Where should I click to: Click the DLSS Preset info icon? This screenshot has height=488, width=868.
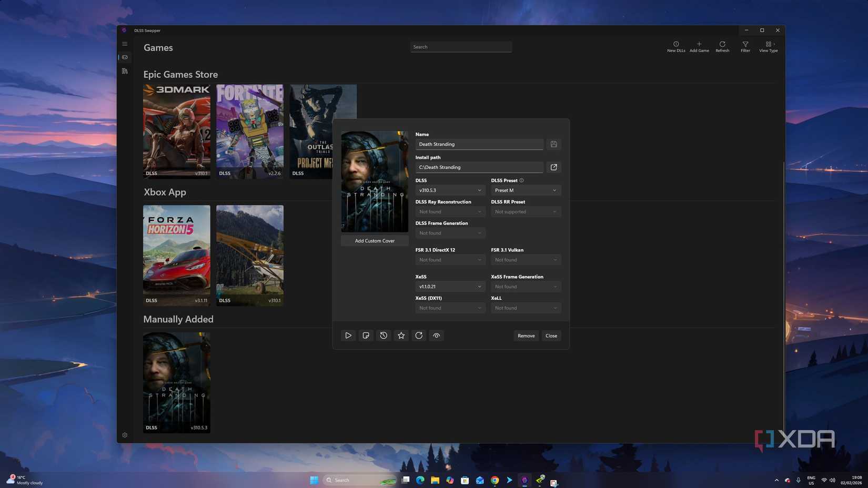pos(522,180)
